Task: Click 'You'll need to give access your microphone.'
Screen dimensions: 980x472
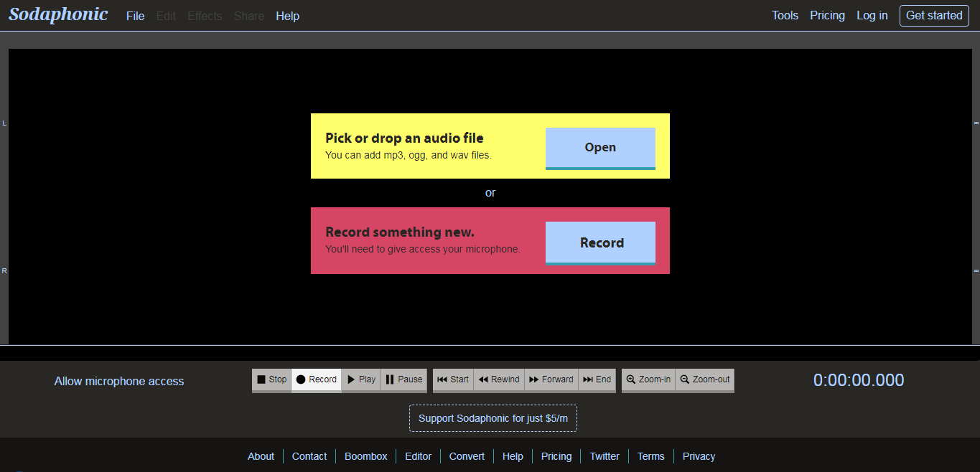Action: [423, 250]
